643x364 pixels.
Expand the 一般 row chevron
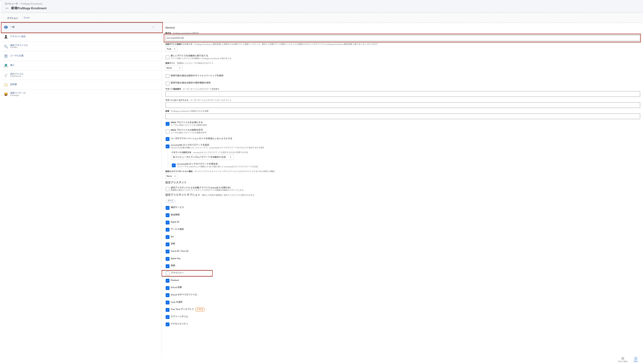(153, 27)
